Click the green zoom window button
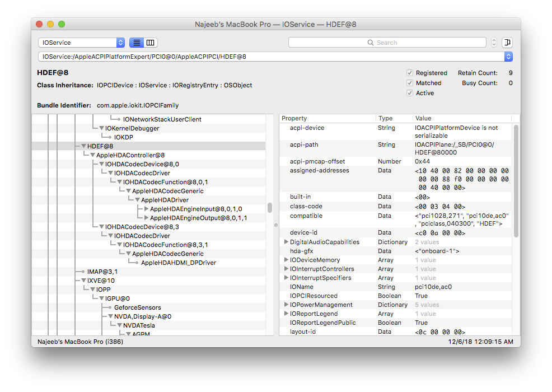 tap(62, 24)
